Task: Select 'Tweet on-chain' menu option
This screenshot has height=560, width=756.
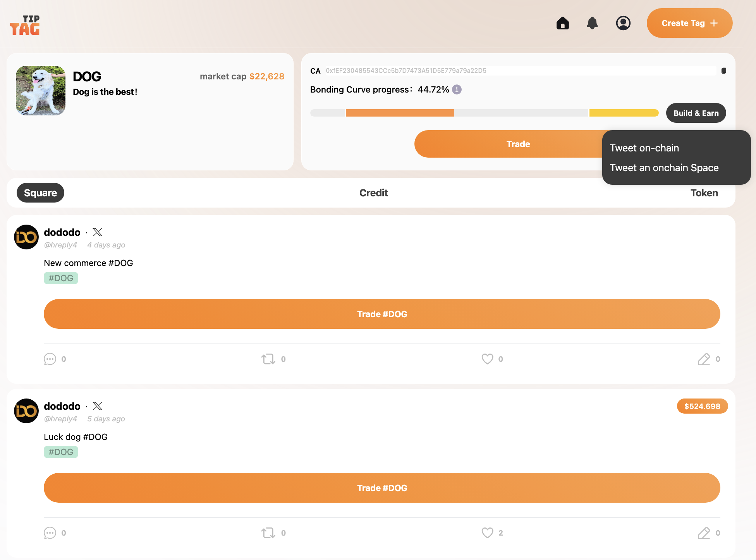Action: pyautogui.click(x=644, y=148)
